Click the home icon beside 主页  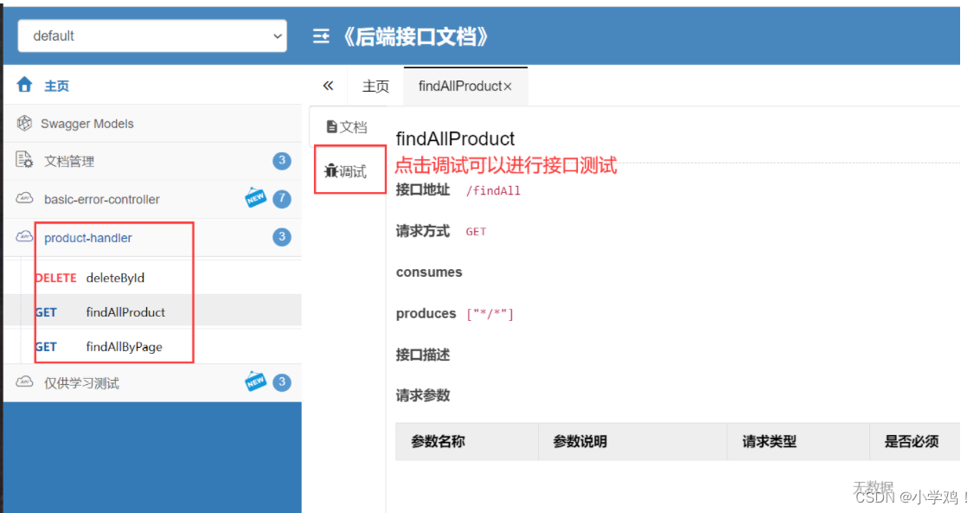click(x=24, y=85)
